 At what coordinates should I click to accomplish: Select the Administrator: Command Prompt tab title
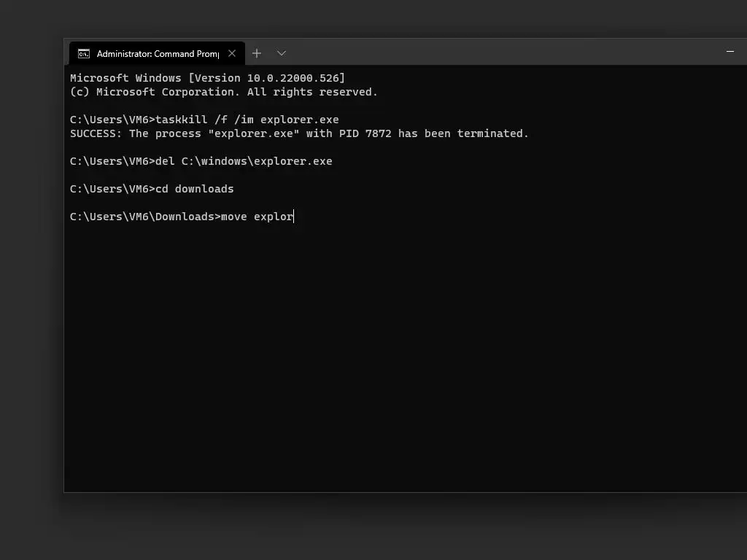157,53
